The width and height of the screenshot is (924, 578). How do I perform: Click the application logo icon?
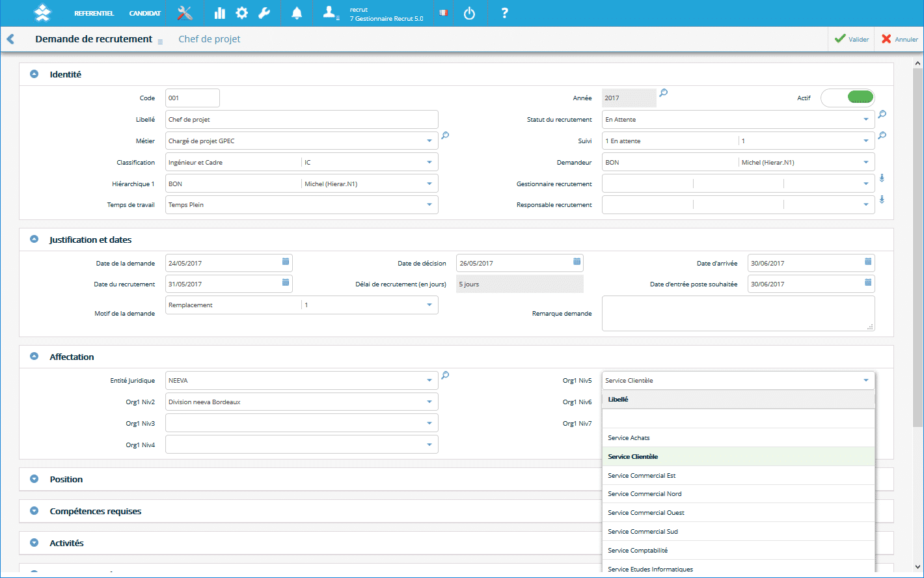coord(42,12)
